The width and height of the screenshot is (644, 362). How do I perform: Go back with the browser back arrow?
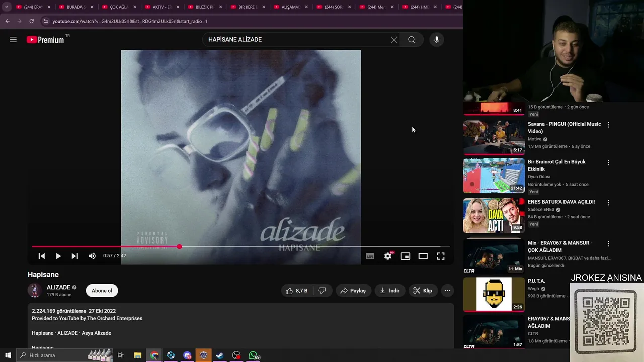7,21
